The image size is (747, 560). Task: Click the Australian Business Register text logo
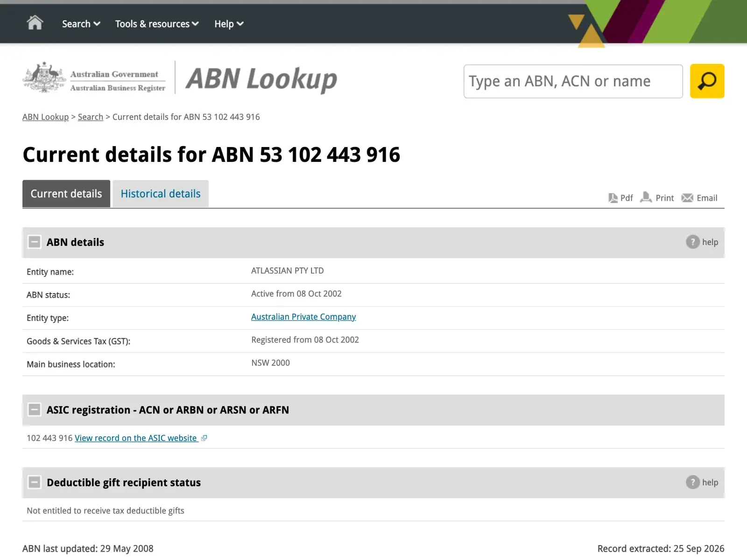(x=118, y=88)
